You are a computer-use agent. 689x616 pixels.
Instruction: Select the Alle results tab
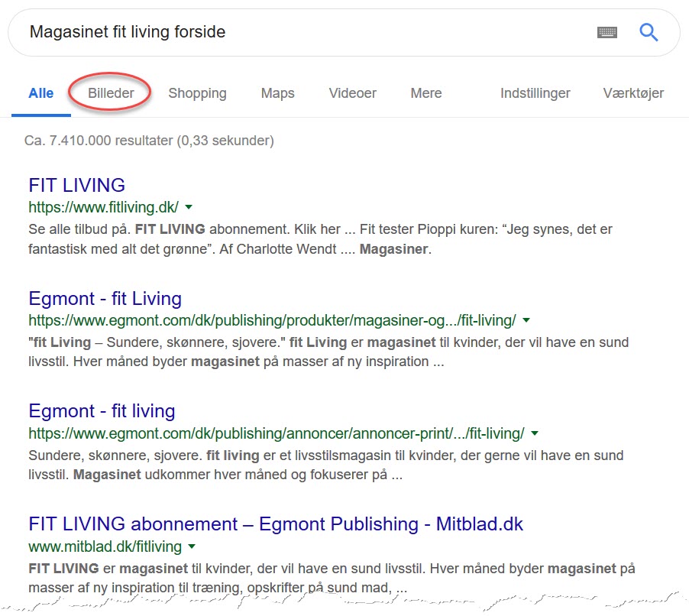(x=41, y=93)
